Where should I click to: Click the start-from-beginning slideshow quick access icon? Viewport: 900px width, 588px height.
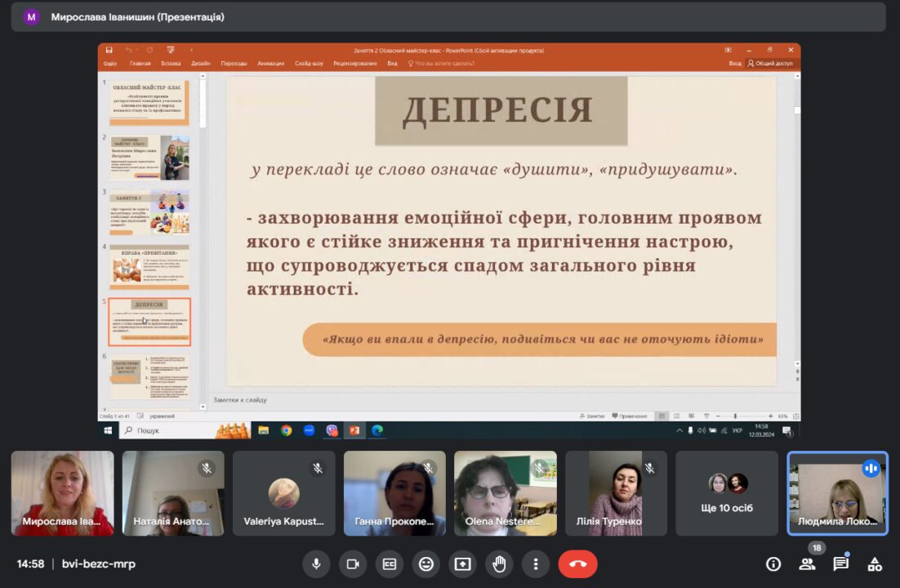point(171,50)
